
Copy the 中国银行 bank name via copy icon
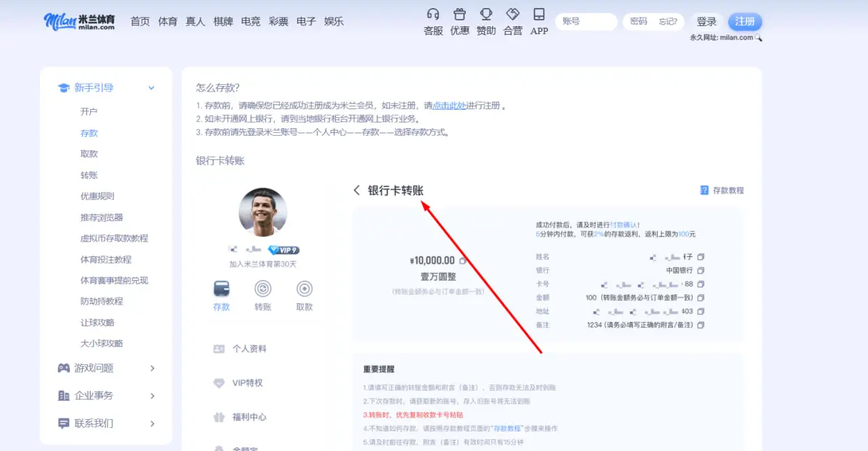[701, 270]
